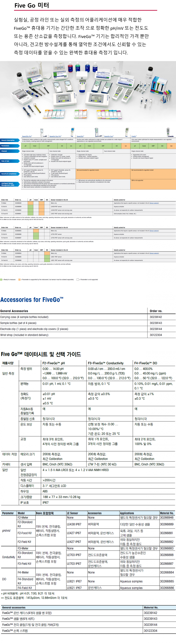Click the 'F2-FiveGo pH' column header
This screenshot has width=176, height=644.
[x=54, y=363]
